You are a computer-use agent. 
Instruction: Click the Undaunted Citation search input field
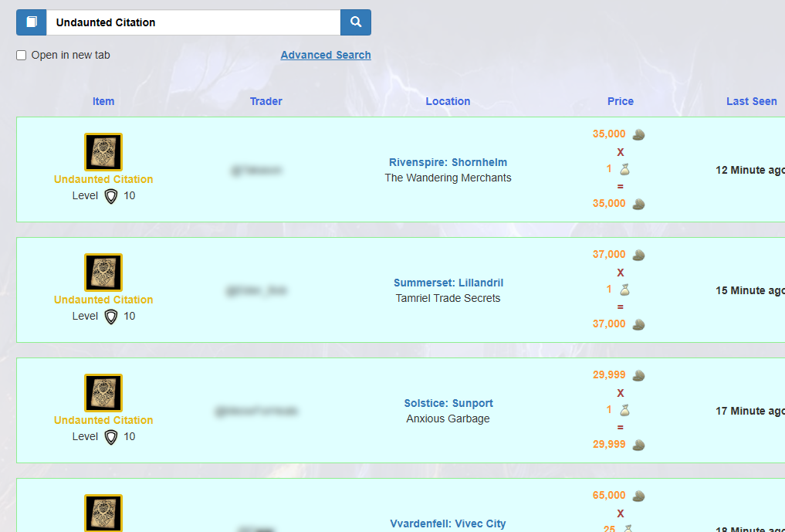(x=193, y=22)
